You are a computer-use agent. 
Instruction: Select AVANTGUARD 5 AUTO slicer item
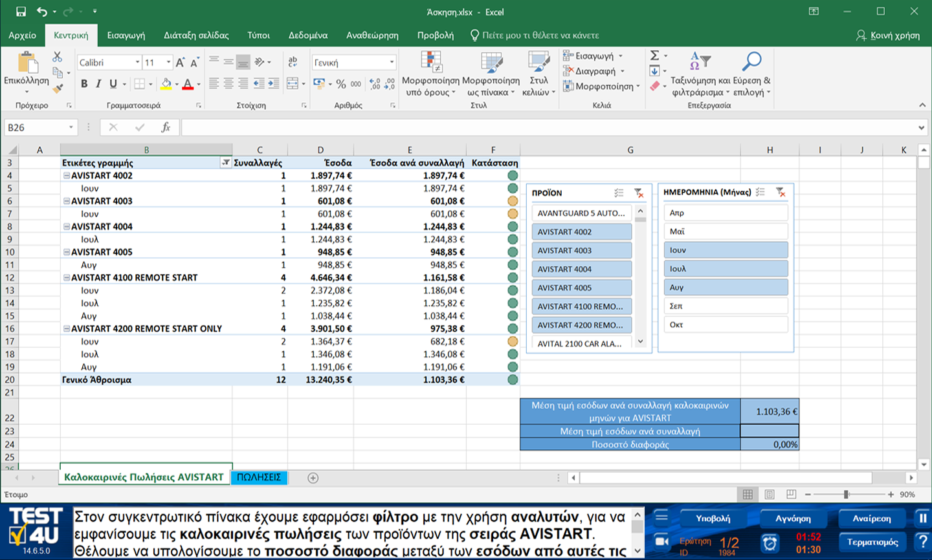[x=582, y=213]
